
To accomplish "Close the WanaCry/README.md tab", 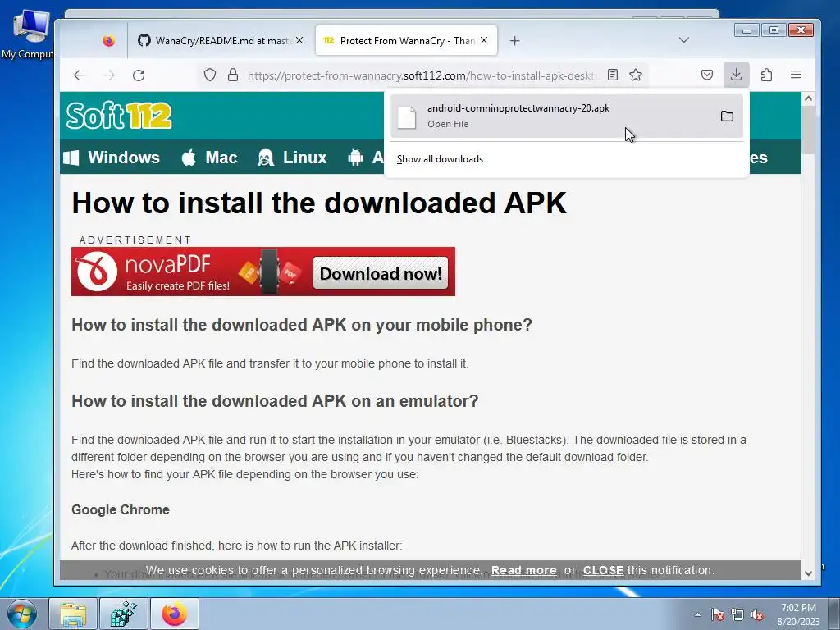I will coord(299,41).
